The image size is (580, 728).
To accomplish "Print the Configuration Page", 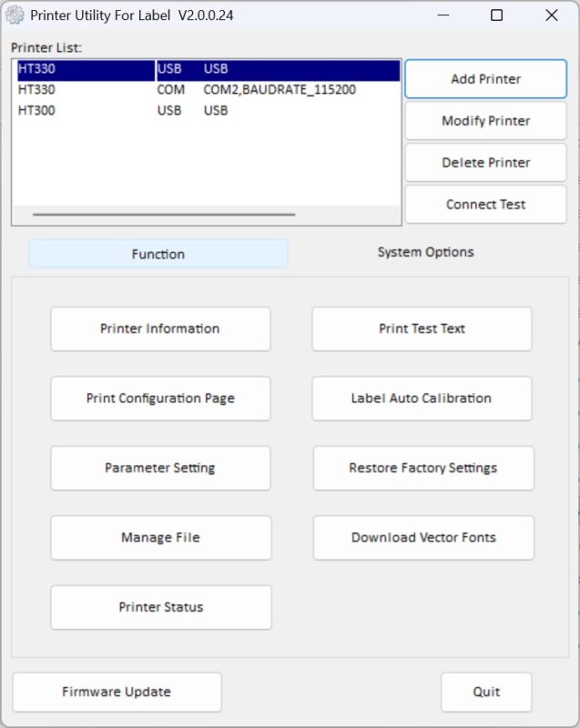I will (160, 399).
